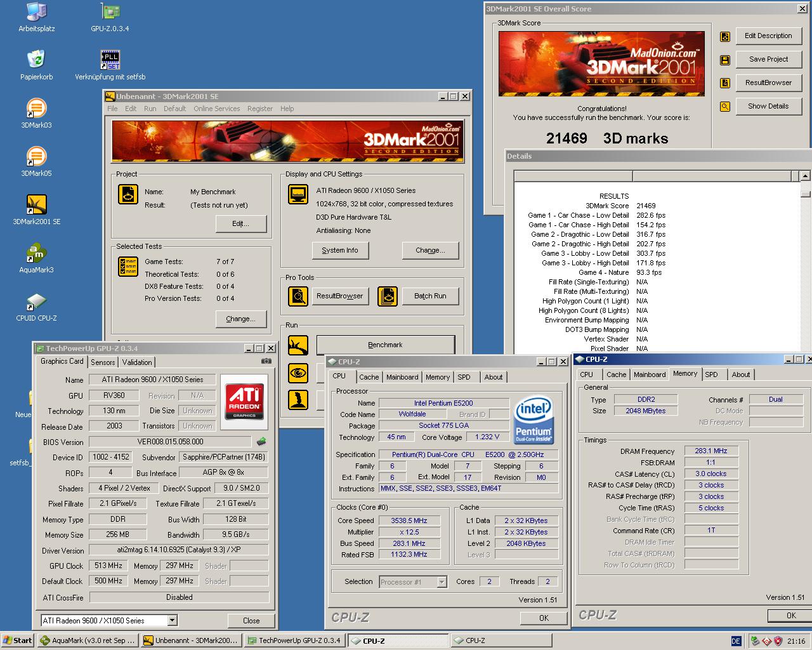
Task: Click the BIOS Version field in GPU-Z
Action: pyautogui.click(x=170, y=442)
